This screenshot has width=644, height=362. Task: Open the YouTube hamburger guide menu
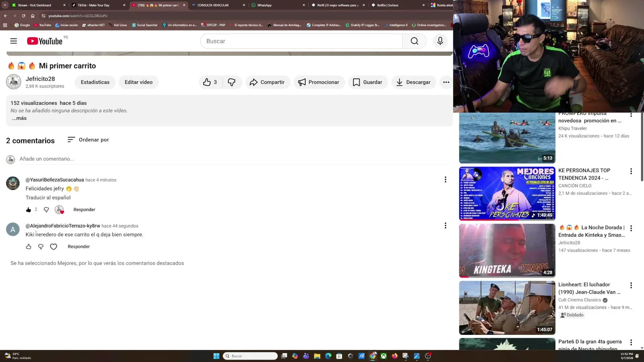click(14, 41)
